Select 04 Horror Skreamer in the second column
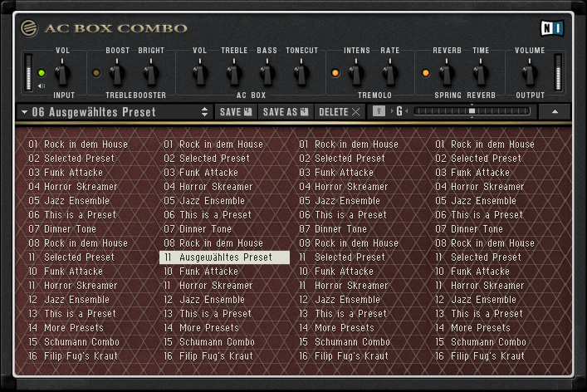This screenshot has width=587, height=392. tap(208, 187)
